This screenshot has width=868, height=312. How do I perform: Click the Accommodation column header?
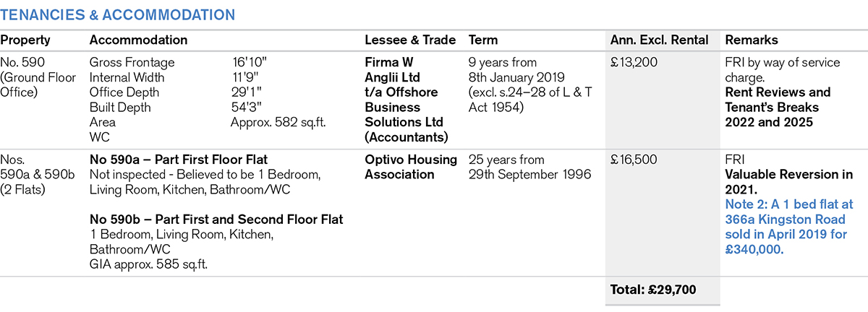coord(138,40)
